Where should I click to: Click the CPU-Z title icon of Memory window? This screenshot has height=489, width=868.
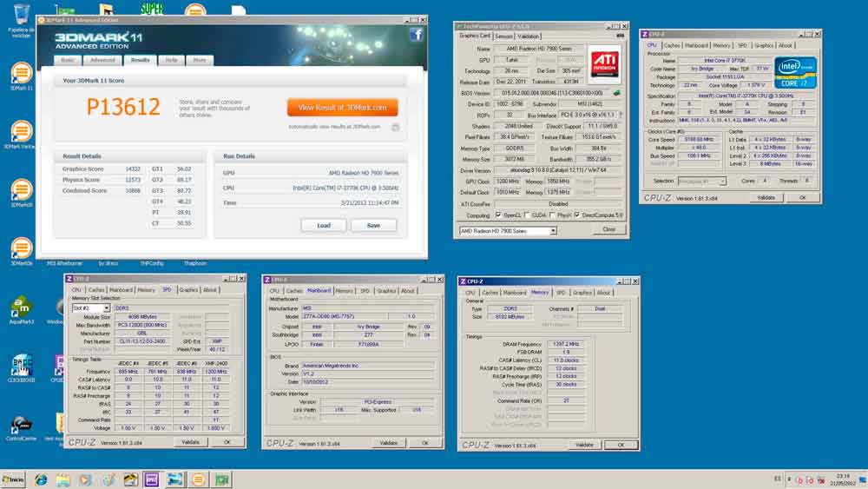463,281
